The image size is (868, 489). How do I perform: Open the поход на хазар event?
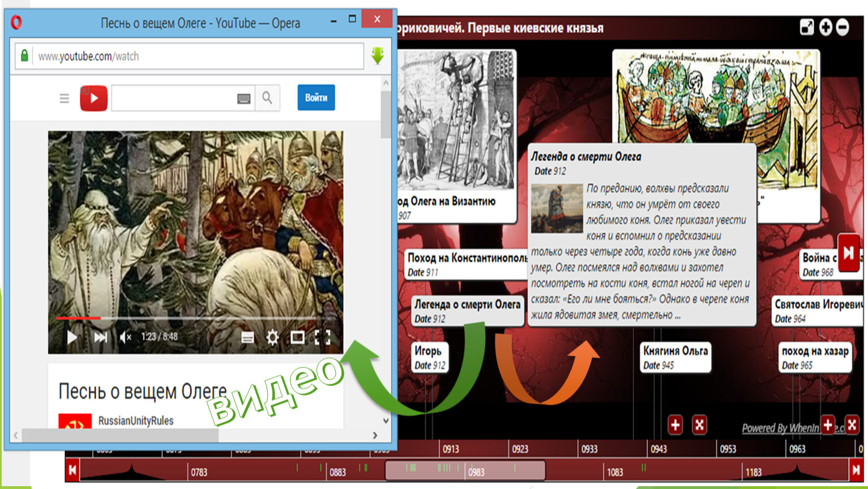tap(815, 357)
